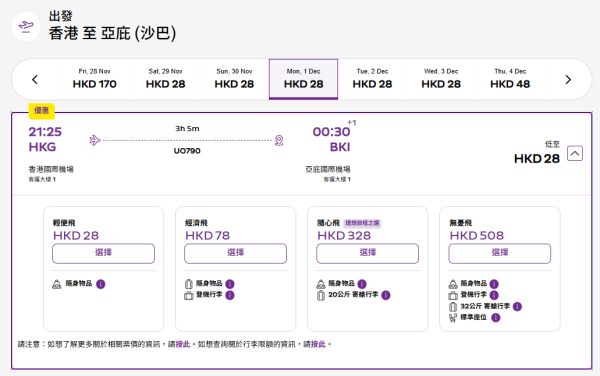Select Sat, 29 Nov fare date

165,79
